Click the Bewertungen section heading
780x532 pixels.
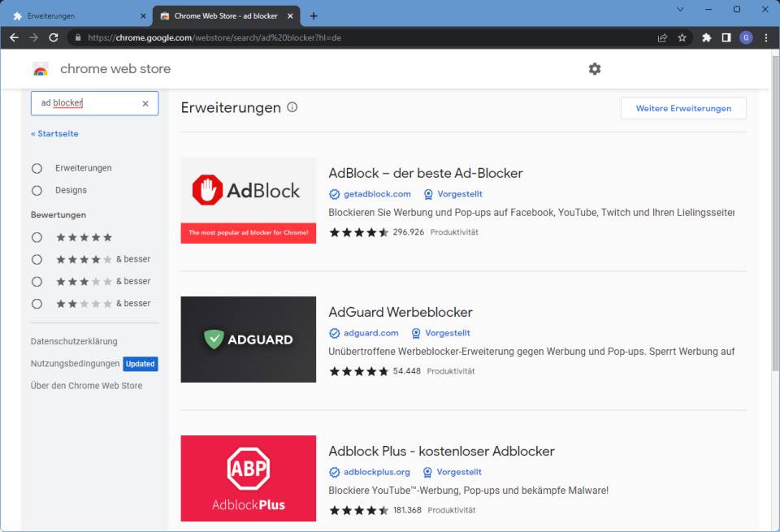click(x=58, y=214)
